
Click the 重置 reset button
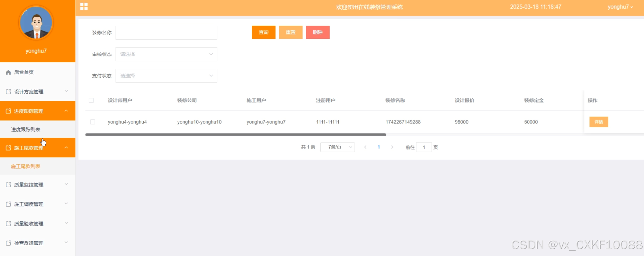(290, 32)
